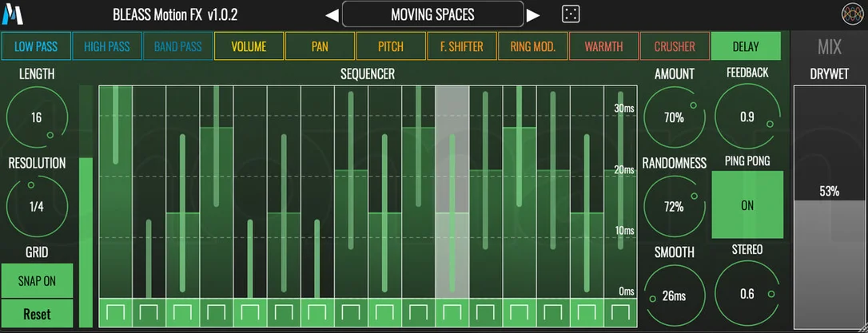Go to next preset with right arrow

click(532, 15)
